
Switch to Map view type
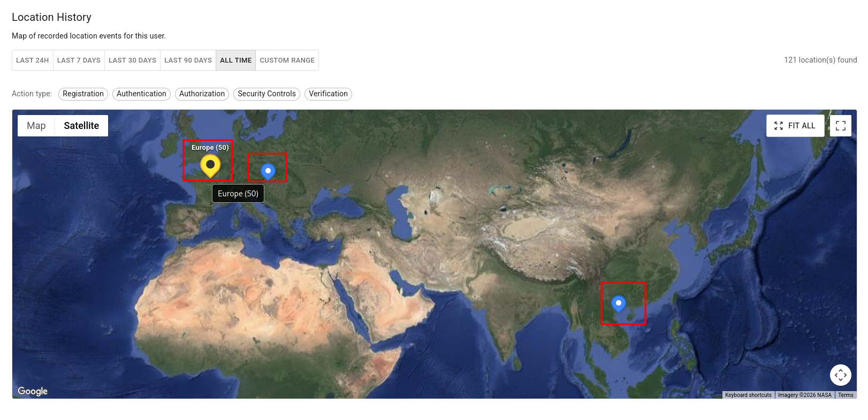[36, 126]
